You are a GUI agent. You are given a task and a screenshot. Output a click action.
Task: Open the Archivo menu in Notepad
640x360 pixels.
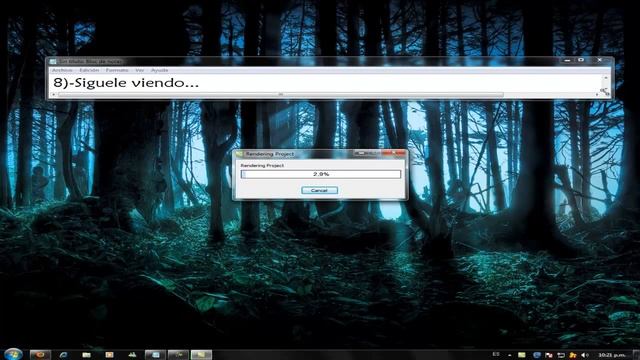(62, 70)
